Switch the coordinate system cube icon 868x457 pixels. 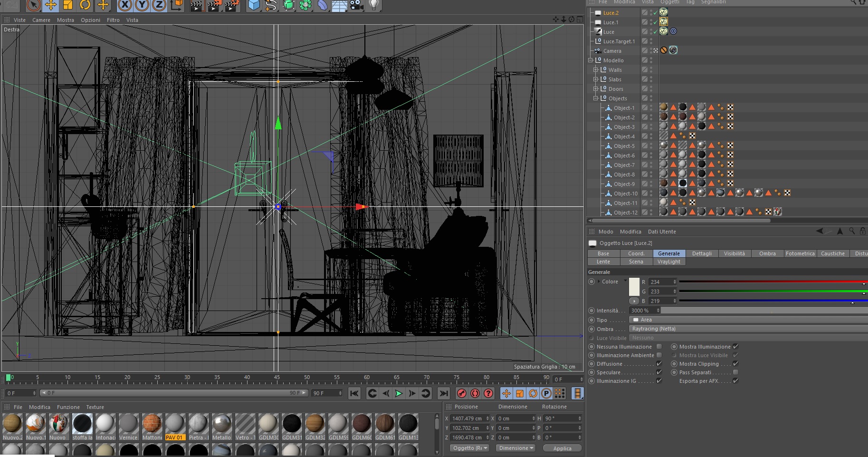point(177,5)
